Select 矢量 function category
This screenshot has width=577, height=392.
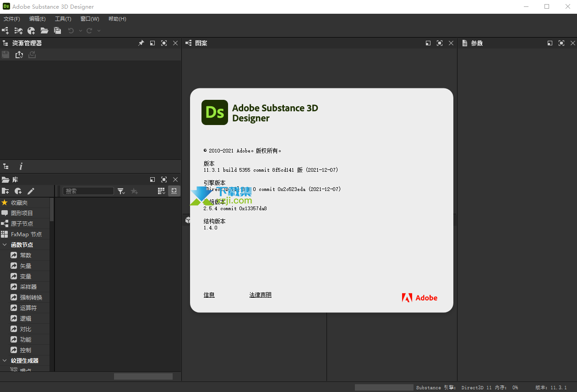[x=25, y=266]
